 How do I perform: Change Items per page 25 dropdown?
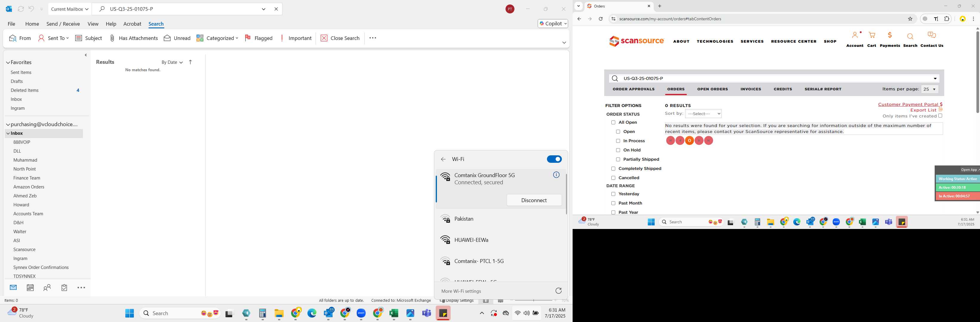coord(929,89)
